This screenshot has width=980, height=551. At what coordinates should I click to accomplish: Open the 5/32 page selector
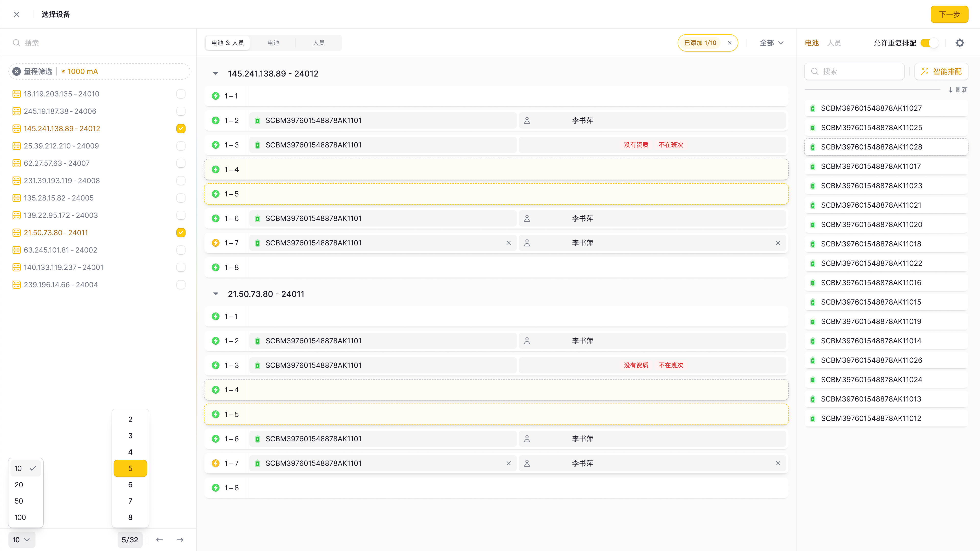130,540
